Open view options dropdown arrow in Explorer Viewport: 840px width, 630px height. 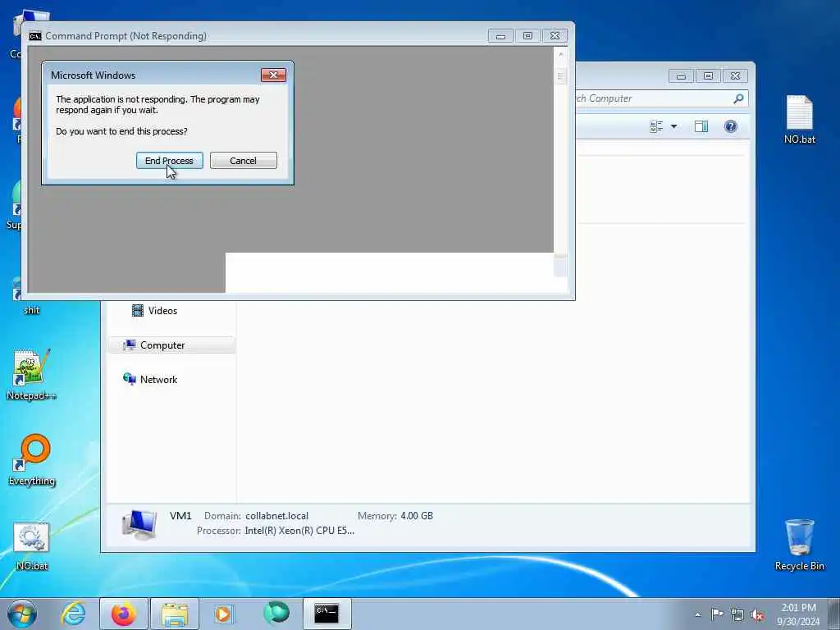coord(674,126)
